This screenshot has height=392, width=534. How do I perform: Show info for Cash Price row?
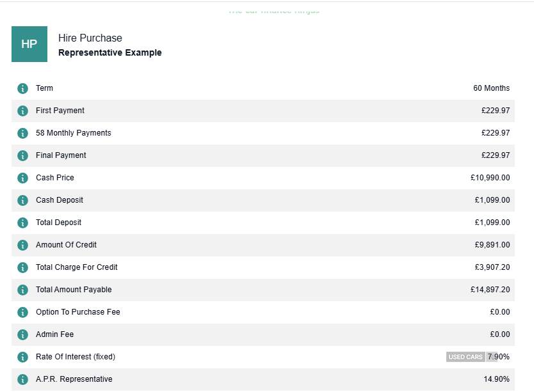(x=22, y=178)
